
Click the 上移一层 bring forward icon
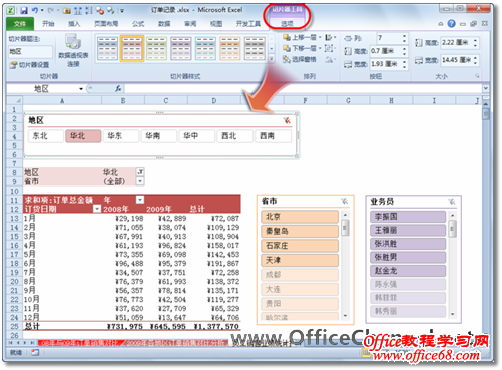pyautogui.click(x=287, y=37)
